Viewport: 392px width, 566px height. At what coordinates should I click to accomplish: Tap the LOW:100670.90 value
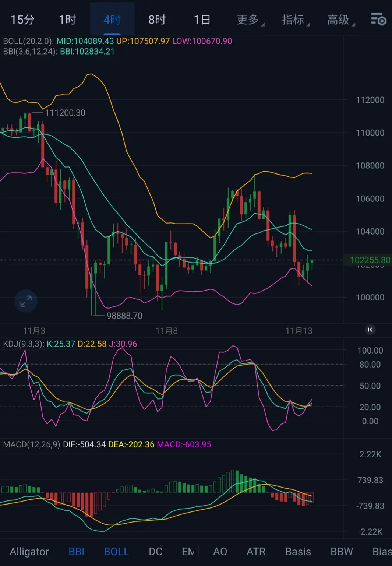coord(202,41)
